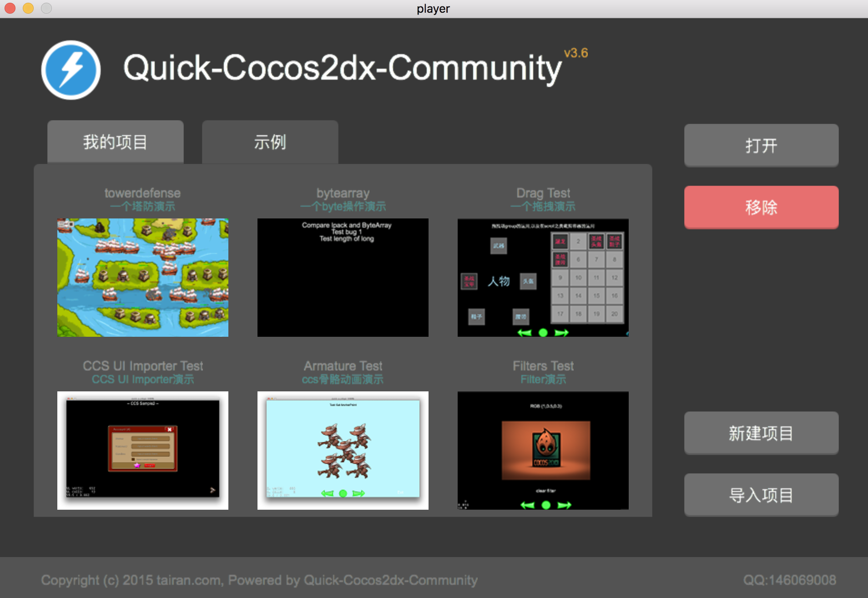Click the Filter演示 description text
The height and width of the screenshot is (598, 868).
tap(543, 379)
